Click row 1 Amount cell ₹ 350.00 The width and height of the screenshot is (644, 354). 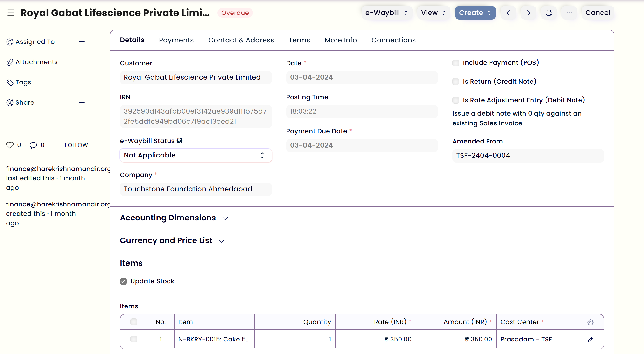[456, 339]
